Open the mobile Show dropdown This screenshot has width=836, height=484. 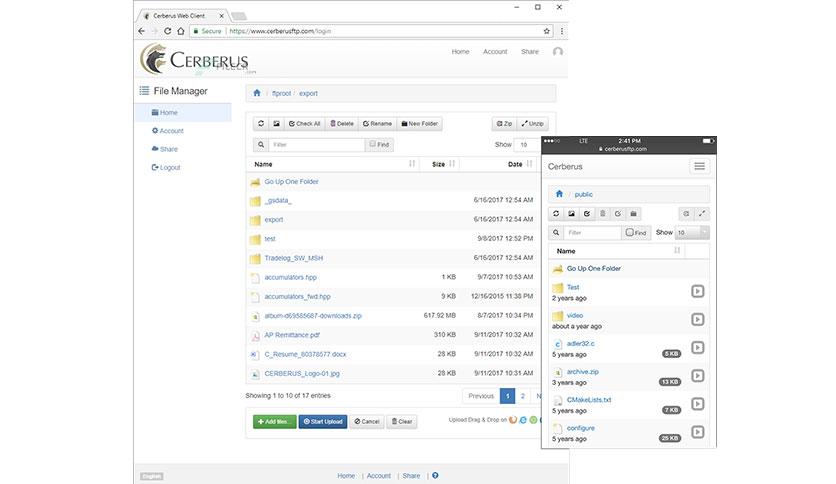tap(692, 232)
